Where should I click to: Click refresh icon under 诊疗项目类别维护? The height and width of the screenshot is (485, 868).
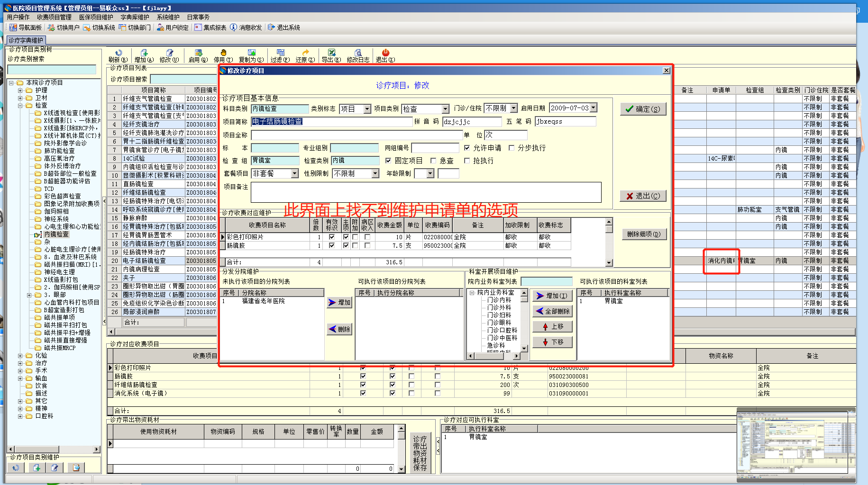pyautogui.click(x=16, y=467)
